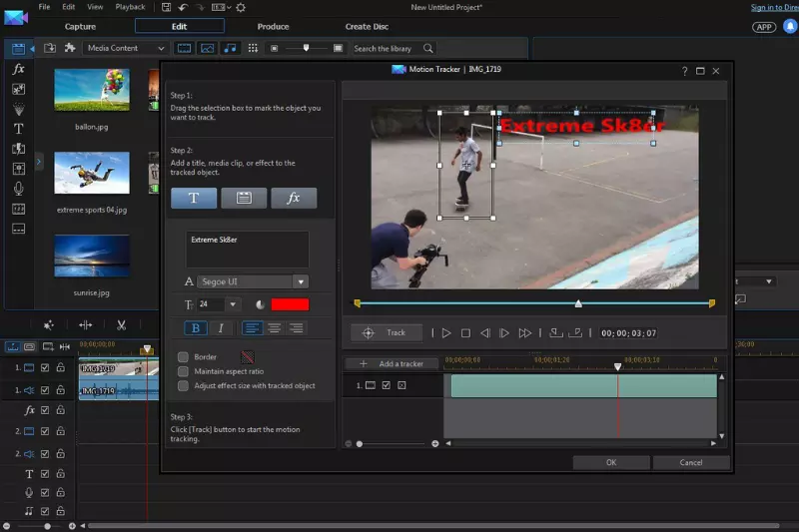Toggle audio track 1 enable checkbox

45,390
